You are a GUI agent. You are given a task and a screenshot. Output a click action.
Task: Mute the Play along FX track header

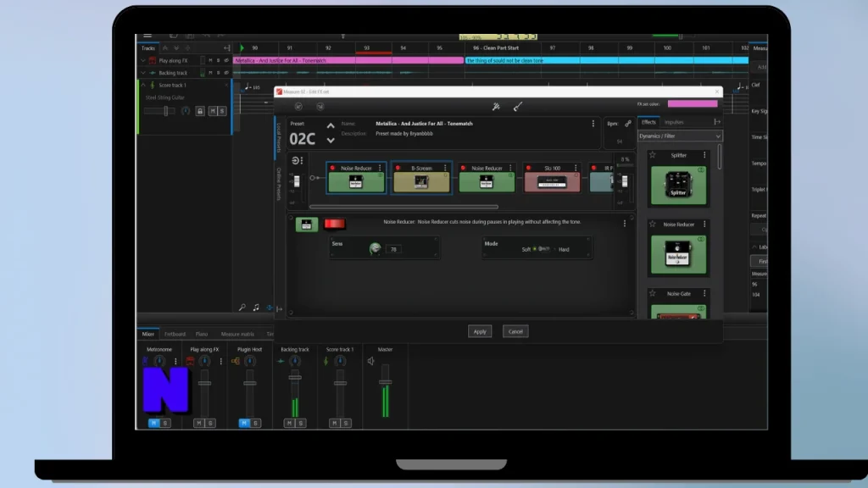210,60
